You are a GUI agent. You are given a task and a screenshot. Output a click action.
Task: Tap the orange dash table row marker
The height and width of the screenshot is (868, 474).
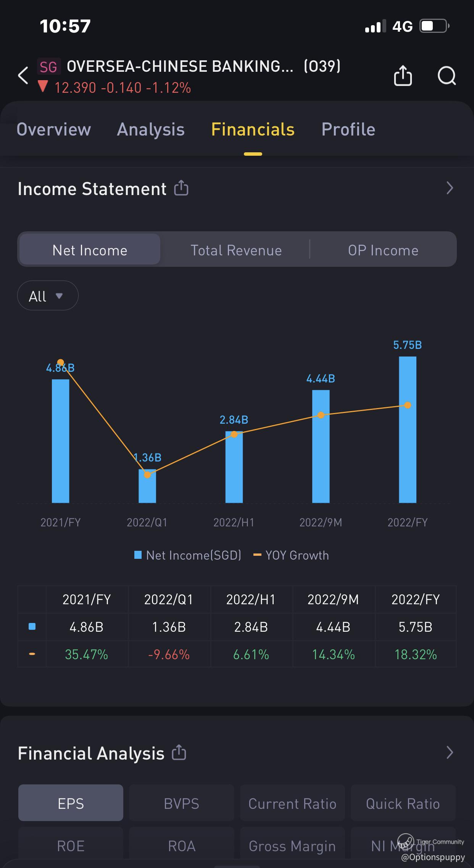pyautogui.click(x=32, y=654)
